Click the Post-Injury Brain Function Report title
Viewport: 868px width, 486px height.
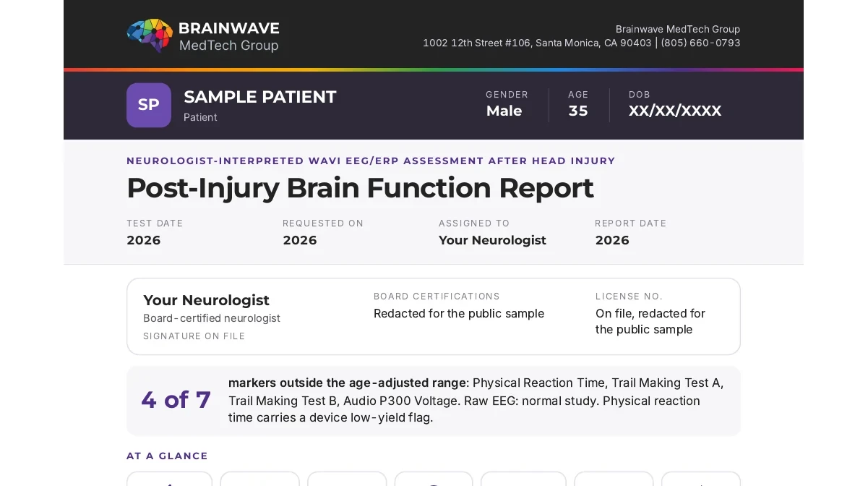point(360,188)
